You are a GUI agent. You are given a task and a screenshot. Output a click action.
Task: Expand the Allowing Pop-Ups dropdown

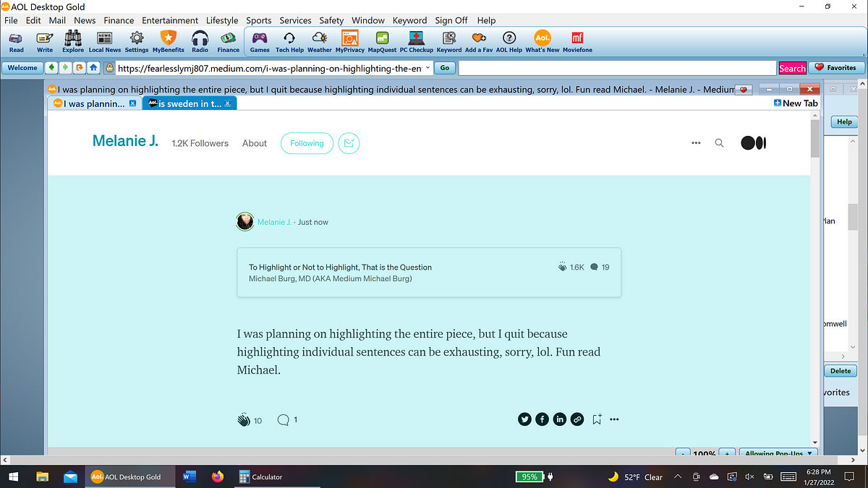809,454
